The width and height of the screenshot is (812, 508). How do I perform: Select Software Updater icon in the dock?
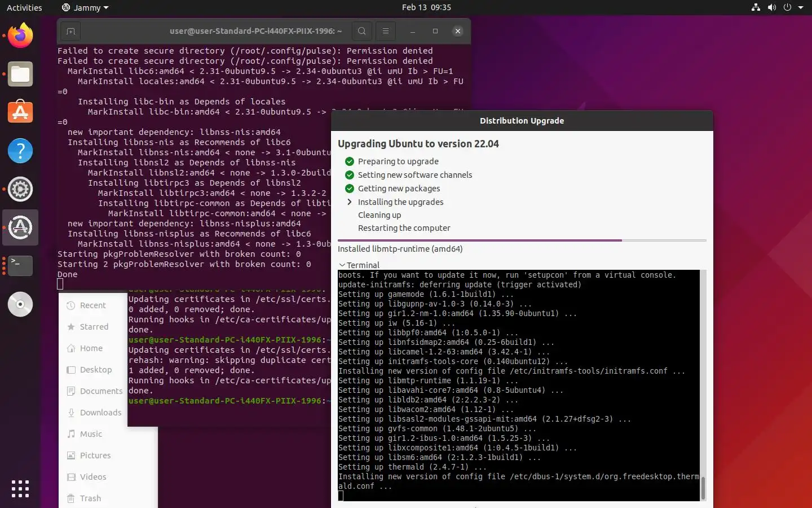(x=20, y=227)
